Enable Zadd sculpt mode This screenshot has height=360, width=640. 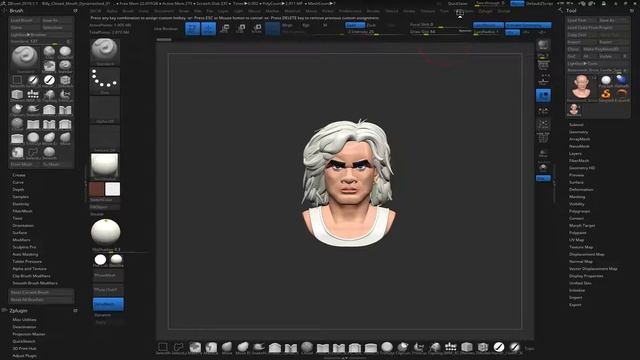[x=354, y=25]
